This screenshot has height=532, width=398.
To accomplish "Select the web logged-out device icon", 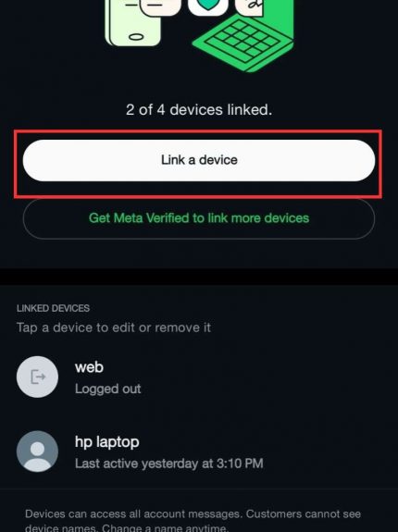I will point(37,377).
